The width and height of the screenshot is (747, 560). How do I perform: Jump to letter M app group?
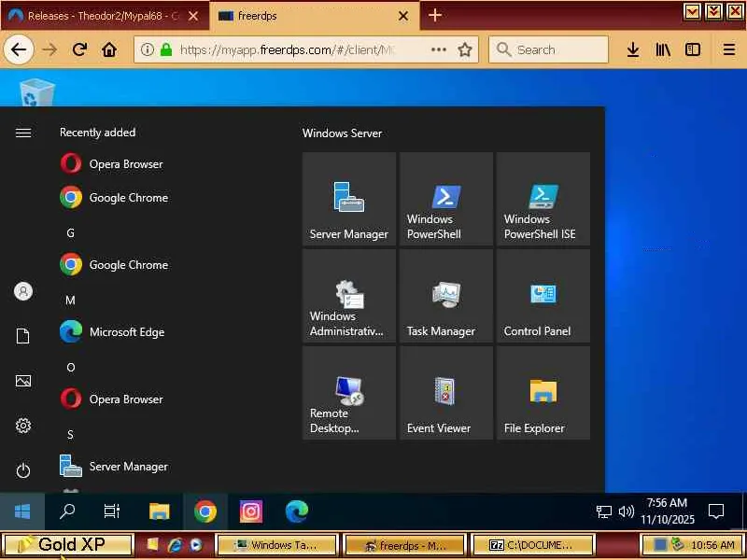coord(71,300)
